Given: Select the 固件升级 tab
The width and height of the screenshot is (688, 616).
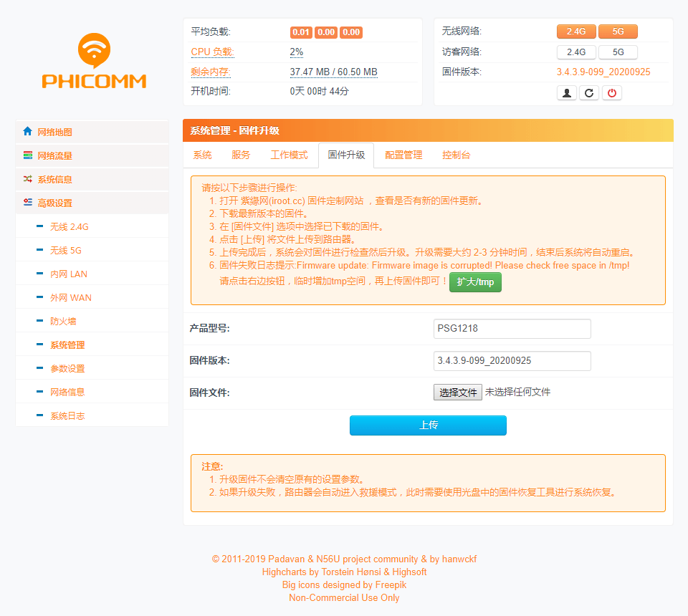Looking at the screenshot, I should (x=346, y=155).
